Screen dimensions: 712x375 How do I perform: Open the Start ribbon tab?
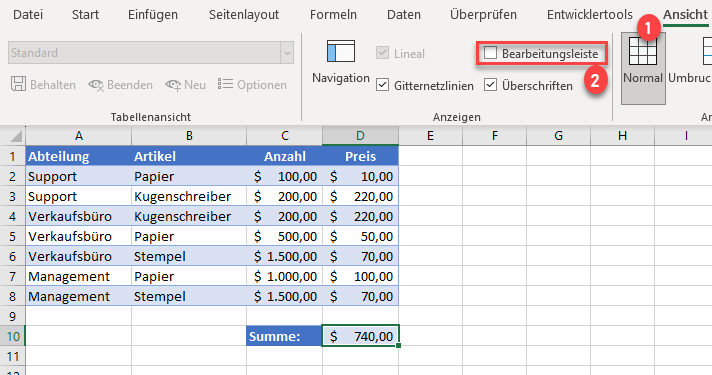(x=85, y=15)
